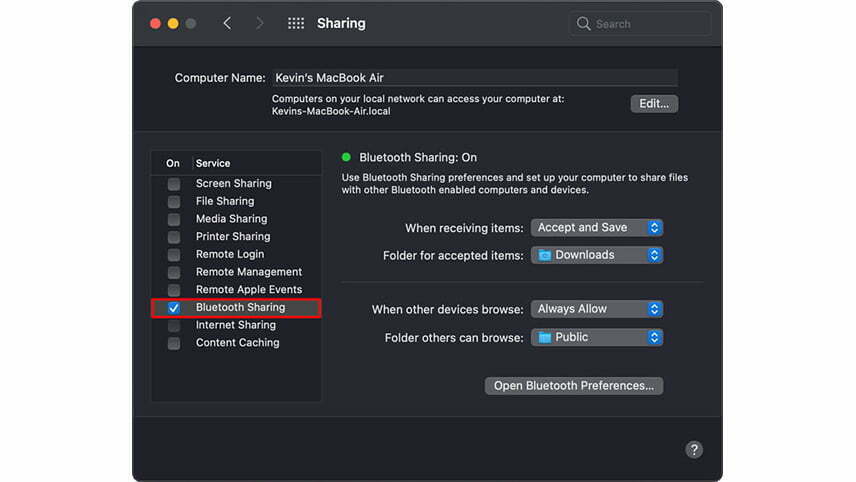Click the Downloads folder icon
The width and height of the screenshot is (856, 482).
[544, 255]
